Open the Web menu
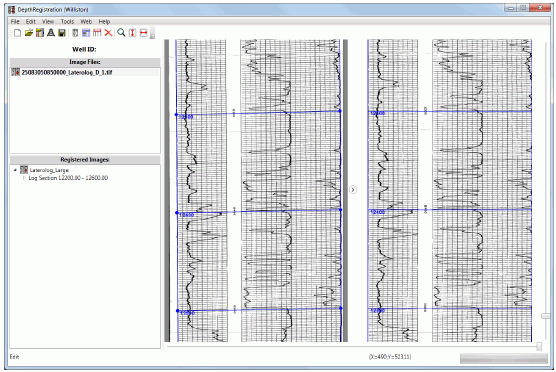Image resolution: width=556 pixels, height=372 pixels. pyautogui.click(x=86, y=22)
